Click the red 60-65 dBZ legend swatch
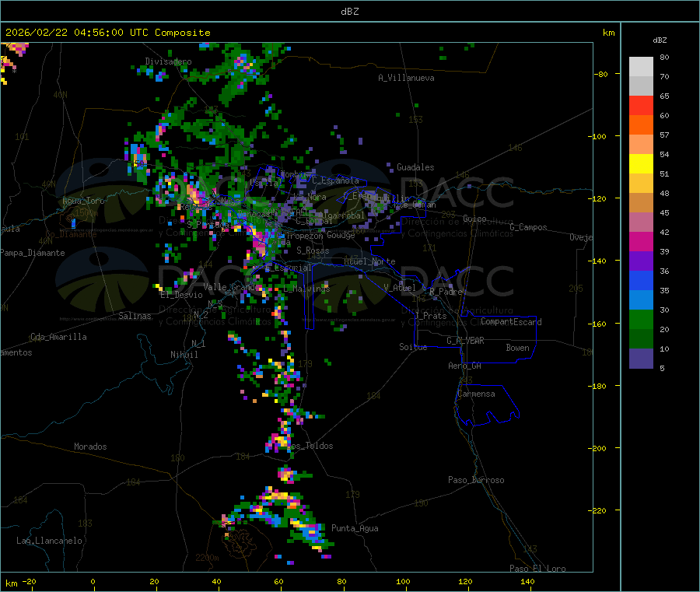The width and height of the screenshot is (700, 592). [x=641, y=105]
